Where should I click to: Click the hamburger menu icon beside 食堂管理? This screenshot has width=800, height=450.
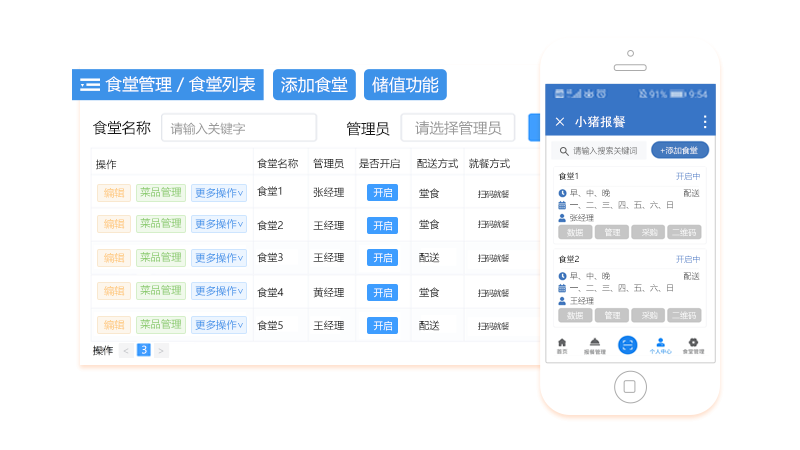(x=90, y=85)
